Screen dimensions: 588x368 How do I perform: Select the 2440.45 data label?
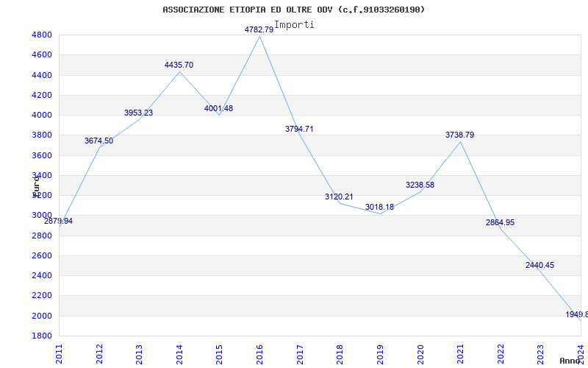(x=540, y=265)
